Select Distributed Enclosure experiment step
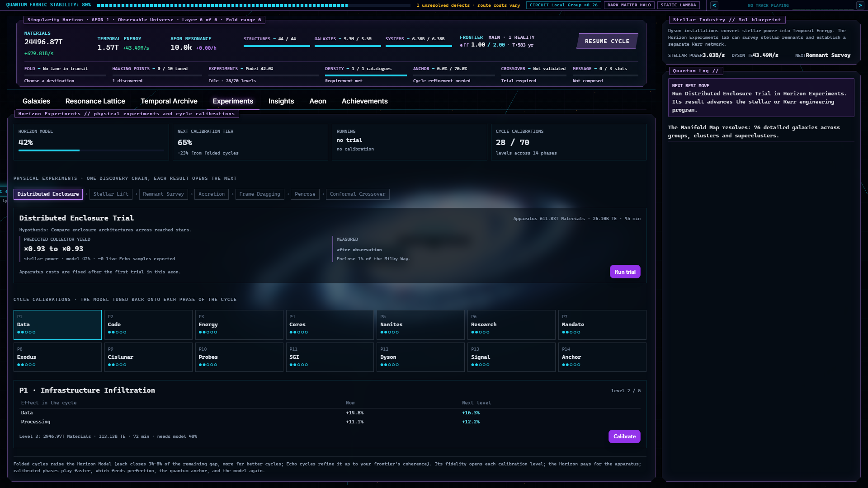The width and height of the screenshot is (868, 488). click(48, 194)
